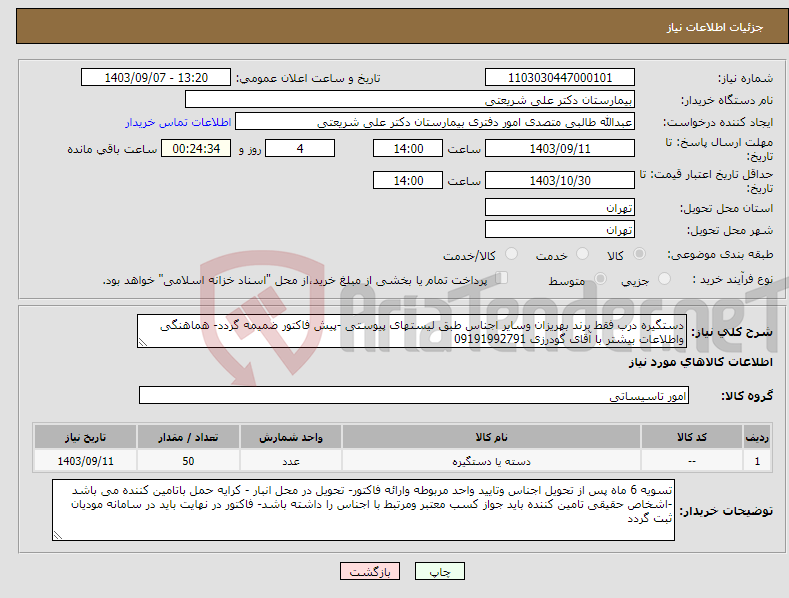This screenshot has height=598, width=789.
Task: Click the چاپ (print) button
Action: click(439, 571)
